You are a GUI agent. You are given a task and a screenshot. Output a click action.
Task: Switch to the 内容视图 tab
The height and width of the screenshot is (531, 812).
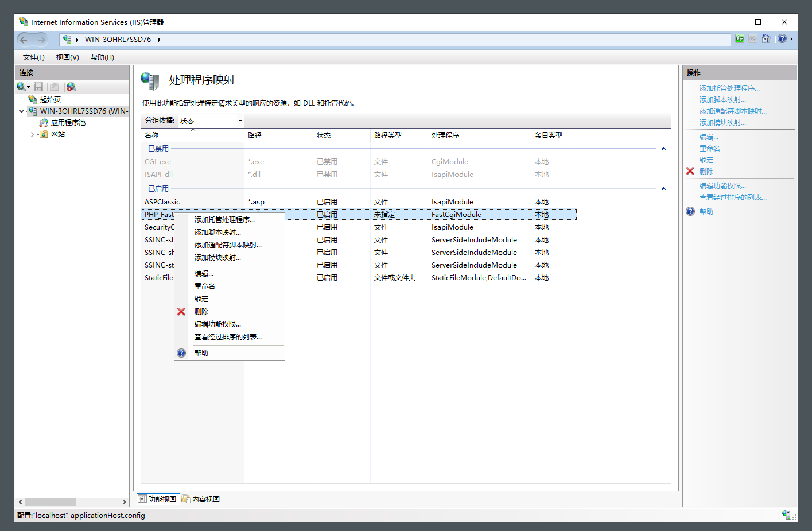coord(201,499)
